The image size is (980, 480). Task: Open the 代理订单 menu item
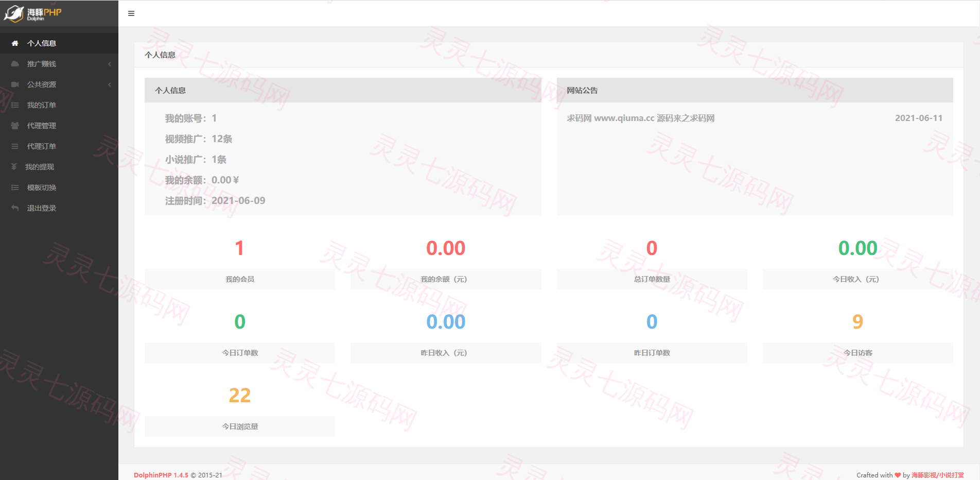coord(59,146)
